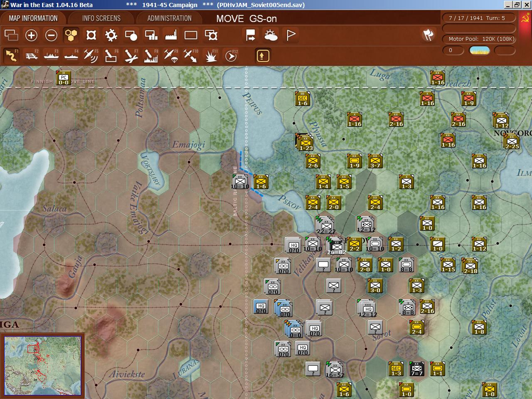Select the 2-25 unit near Novgorod

tap(512, 142)
